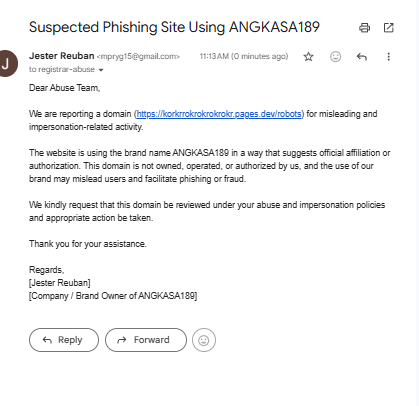Expand details arrow next to registrar-abuse
Image resolution: width=419 pixels, height=406 pixels.
coord(101,70)
